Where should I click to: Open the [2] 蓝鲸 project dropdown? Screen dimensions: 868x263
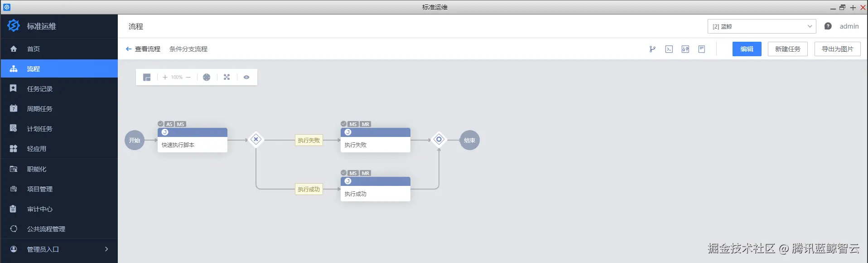761,26
